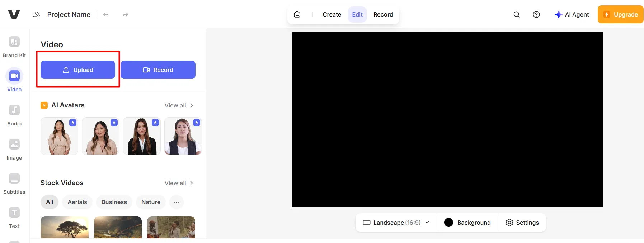Switch to the Record tab
The height and width of the screenshot is (243, 644).
[383, 14]
